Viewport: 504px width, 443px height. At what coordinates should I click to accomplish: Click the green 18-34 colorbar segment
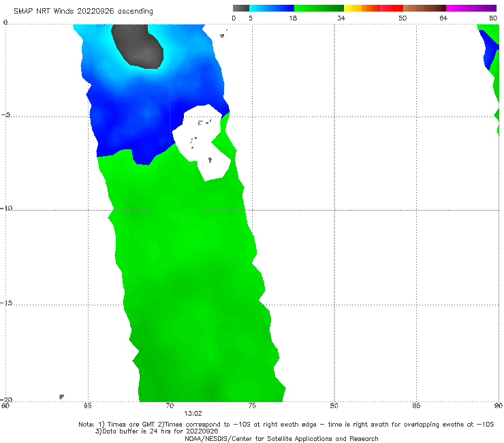pyautogui.click(x=319, y=8)
